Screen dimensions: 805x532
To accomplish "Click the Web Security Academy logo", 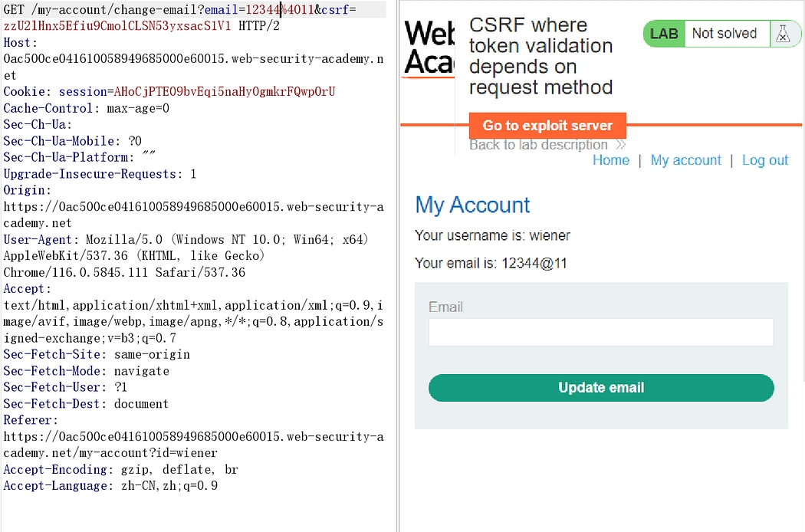I will pos(429,49).
